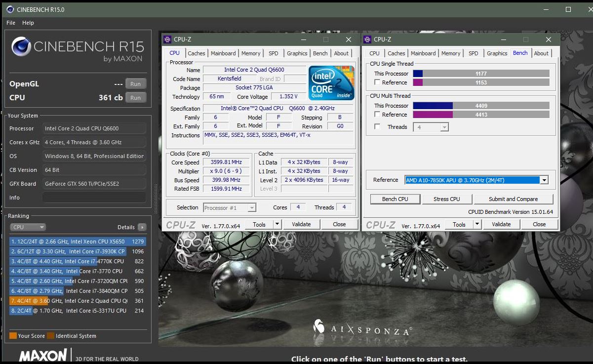Select ranking entry Intel Xeon CPU X5650
This screenshot has height=364, width=593.
78,242
